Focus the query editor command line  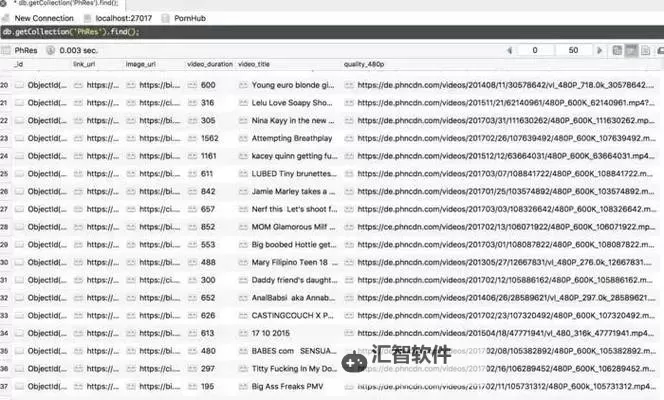tap(332, 32)
